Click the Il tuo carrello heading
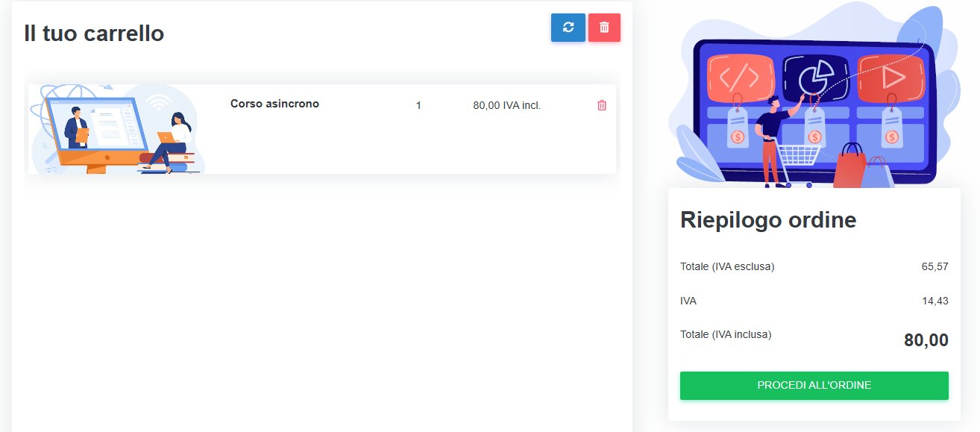Image resolution: width=980 pixels, height=432 pixels. pyautogui.click(x=94, y=34)
